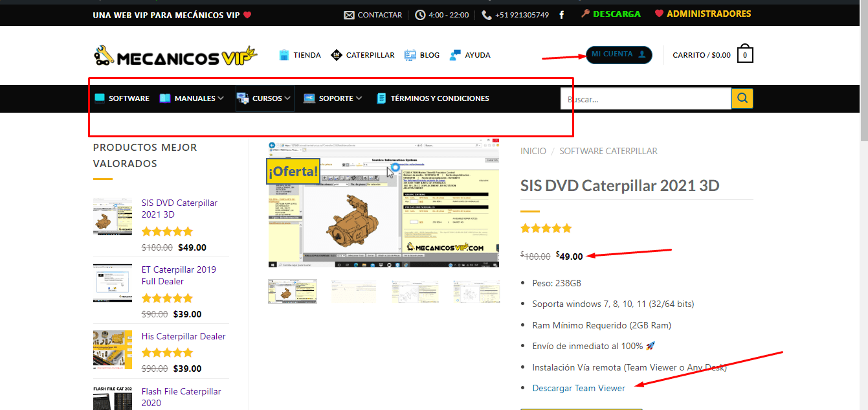Click the Software monitor icon
Screen dimensions: 868x410
100,98
